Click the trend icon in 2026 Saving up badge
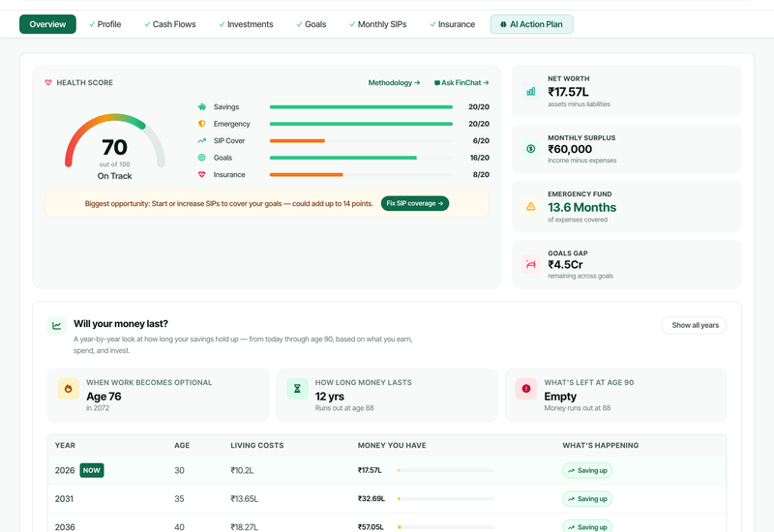This screenshot has width=774, height=532. pos(571,471)
